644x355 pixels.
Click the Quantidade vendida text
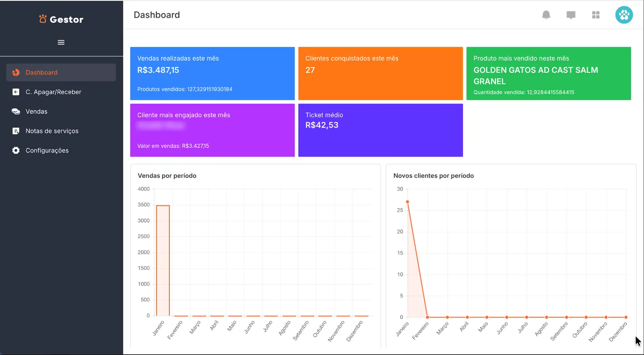524,92
